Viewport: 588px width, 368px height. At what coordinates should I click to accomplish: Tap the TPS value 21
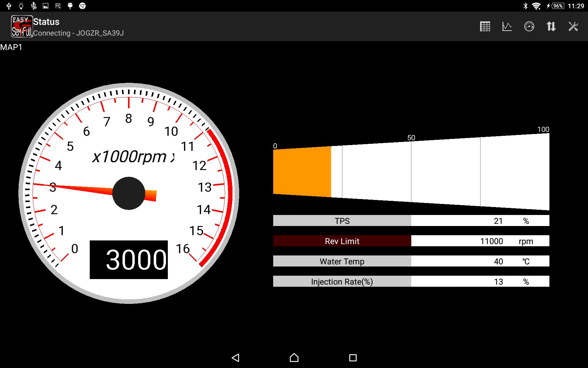[498, 221]
